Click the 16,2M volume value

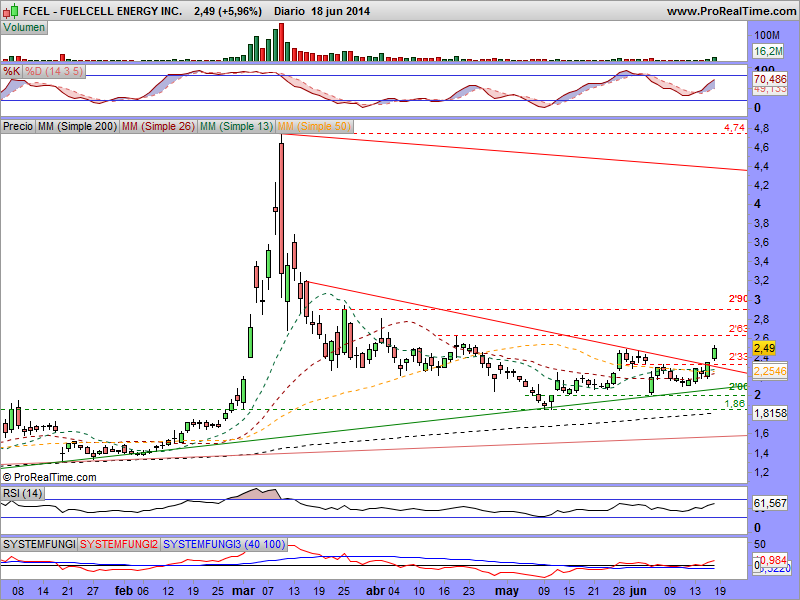(x=768, y=51)
